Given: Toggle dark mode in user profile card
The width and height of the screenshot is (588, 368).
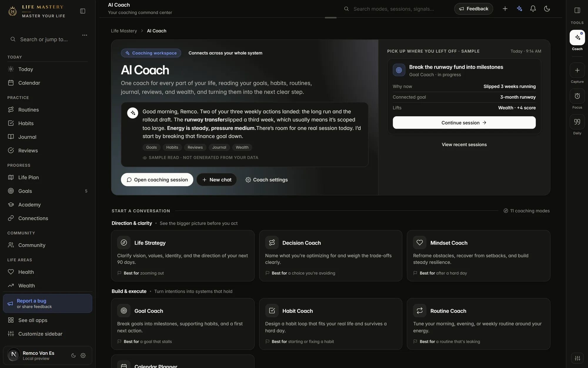Looking at the screenshot, I should click(x=73, y=355).
